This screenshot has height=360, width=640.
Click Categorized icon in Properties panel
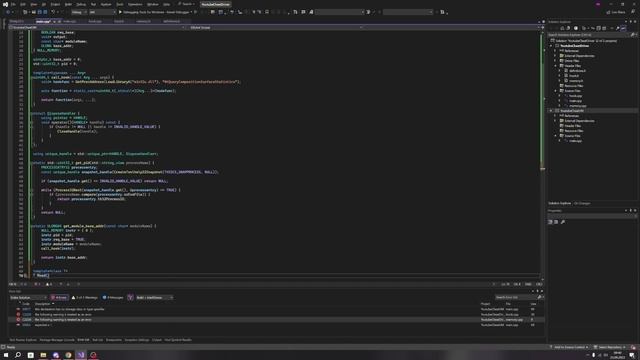[x=550, y=222]
